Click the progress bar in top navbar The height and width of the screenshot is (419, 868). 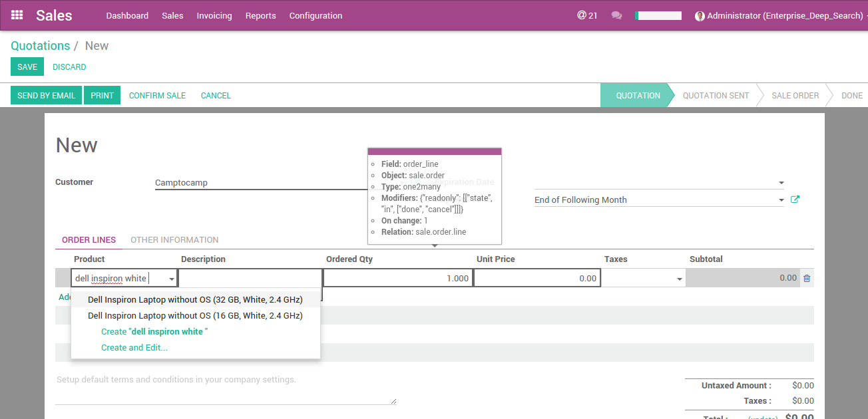(658, 15)
